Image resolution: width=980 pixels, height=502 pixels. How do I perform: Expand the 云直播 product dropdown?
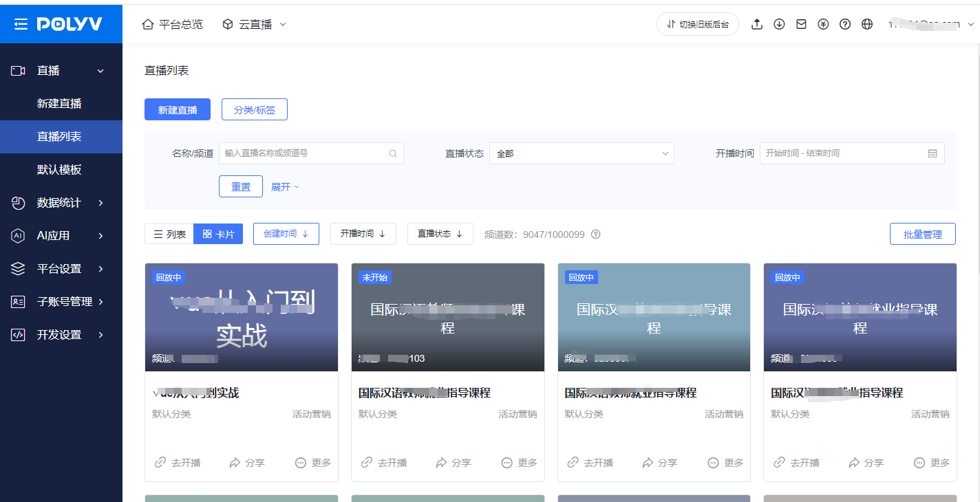coord(254,24)
